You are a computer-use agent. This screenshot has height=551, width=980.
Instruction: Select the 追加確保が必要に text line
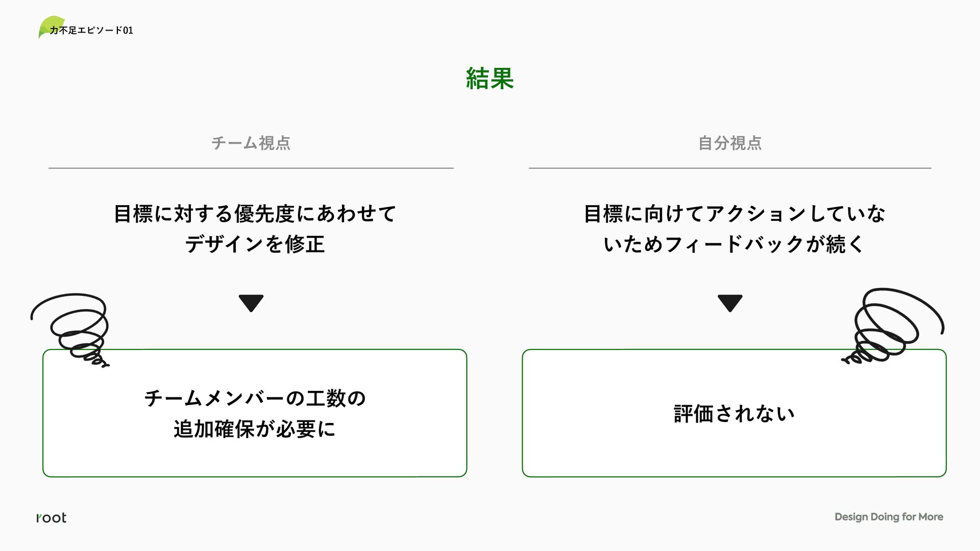[x=255, y=429]
